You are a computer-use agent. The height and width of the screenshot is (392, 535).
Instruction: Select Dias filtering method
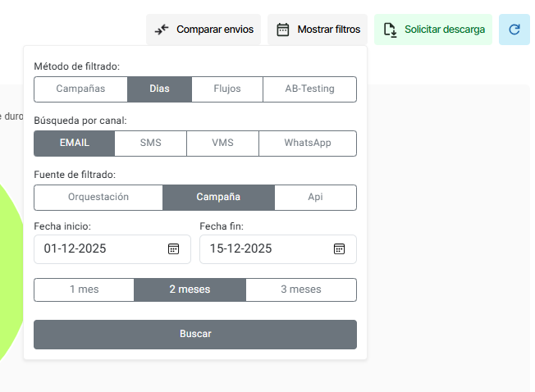click(159, 89)
